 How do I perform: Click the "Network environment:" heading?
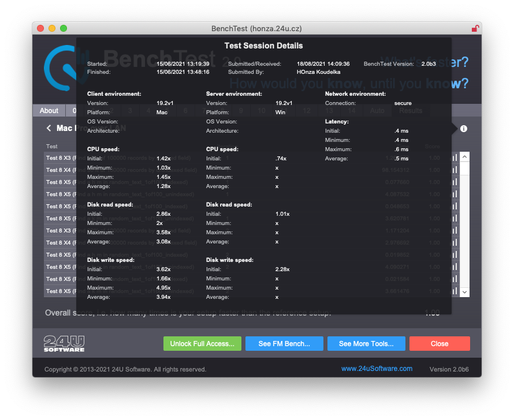[355, 94]
